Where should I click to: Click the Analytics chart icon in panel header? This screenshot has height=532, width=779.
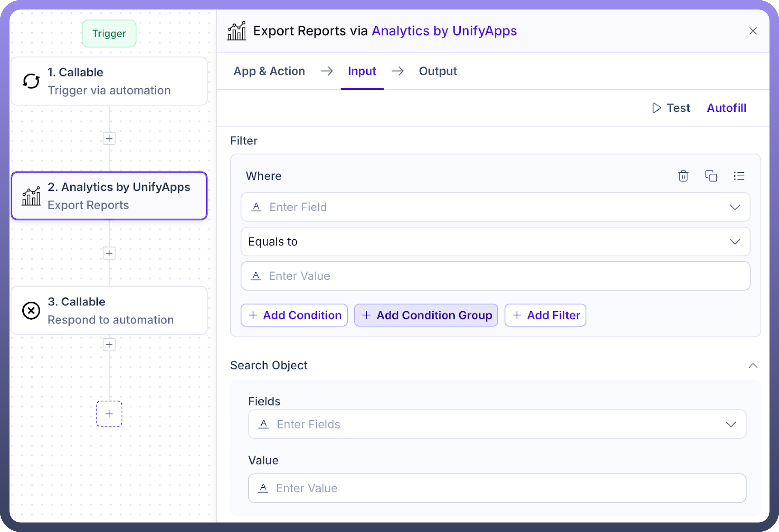[x=237, y=31]
